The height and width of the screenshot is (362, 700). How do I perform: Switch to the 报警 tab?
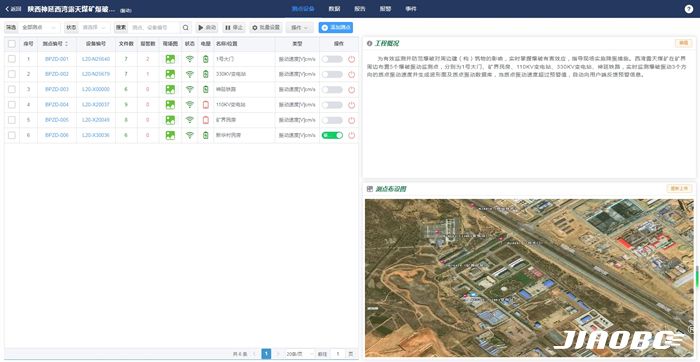(385, 9)
